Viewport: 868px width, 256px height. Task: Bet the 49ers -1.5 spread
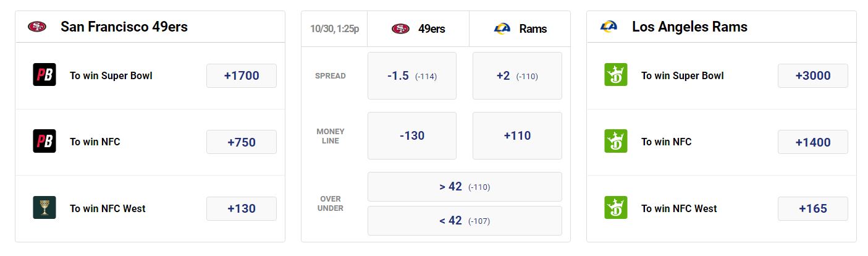(x=412, y=75)
